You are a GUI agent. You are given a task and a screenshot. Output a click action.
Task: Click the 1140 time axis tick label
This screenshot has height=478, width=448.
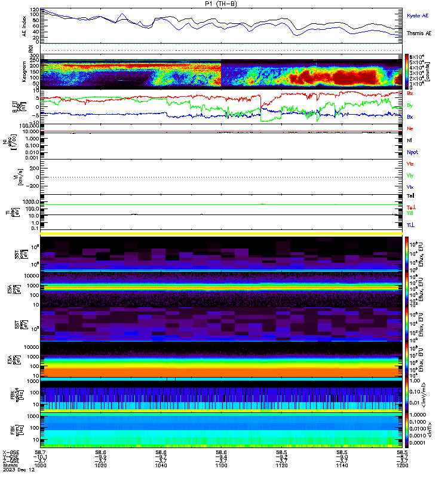342,465
